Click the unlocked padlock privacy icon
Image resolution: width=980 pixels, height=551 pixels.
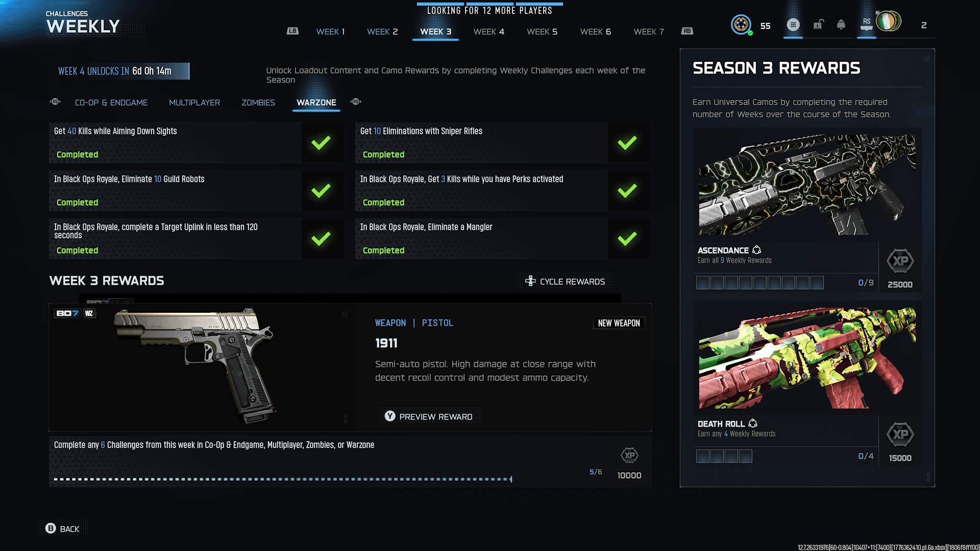[x=818, y=24]
